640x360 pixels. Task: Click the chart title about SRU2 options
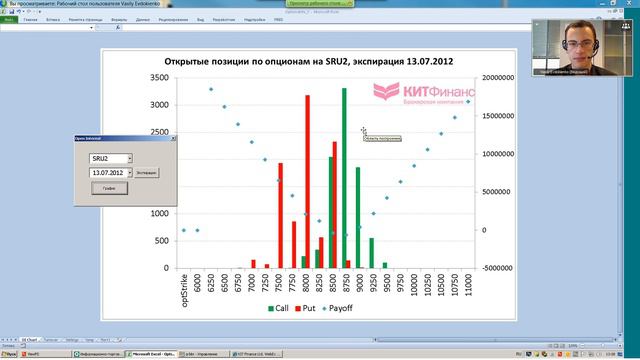click(309, 61)
